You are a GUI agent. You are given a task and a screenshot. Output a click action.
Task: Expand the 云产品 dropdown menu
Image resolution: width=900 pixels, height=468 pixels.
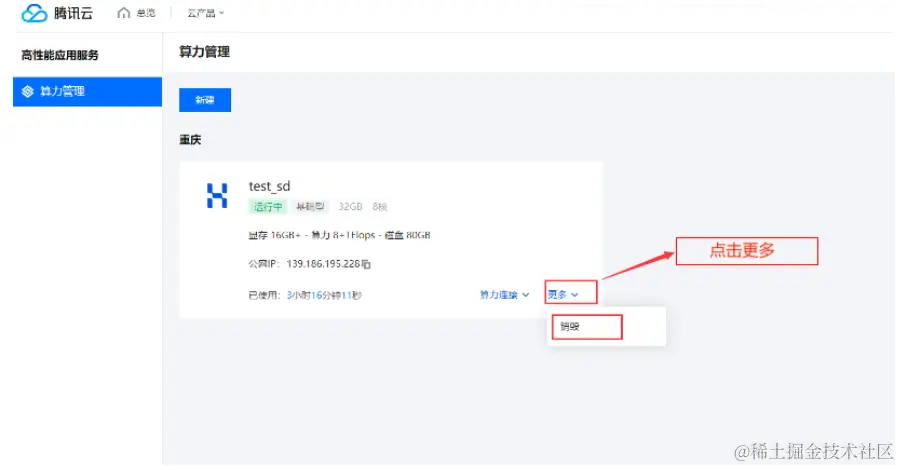click(205, 13)
